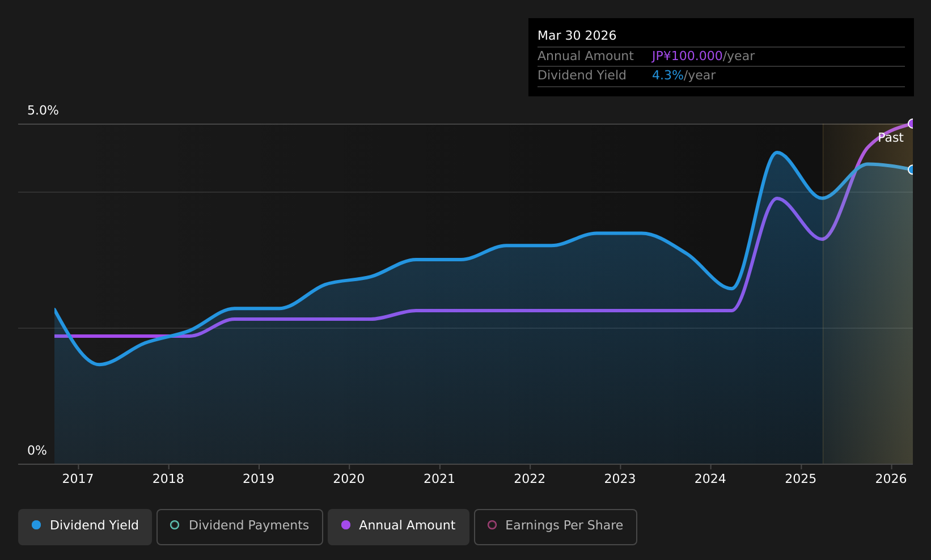Click the 0% y-axis label
This screenshot has width=931, height=560.
pos(37,451)
